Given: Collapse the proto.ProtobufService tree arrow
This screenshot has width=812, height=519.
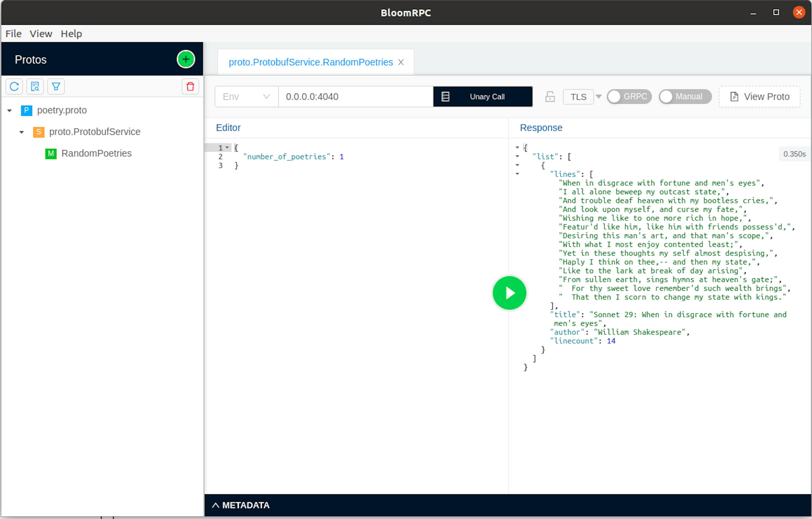Looking at the screenshot, I should point(22,132).
